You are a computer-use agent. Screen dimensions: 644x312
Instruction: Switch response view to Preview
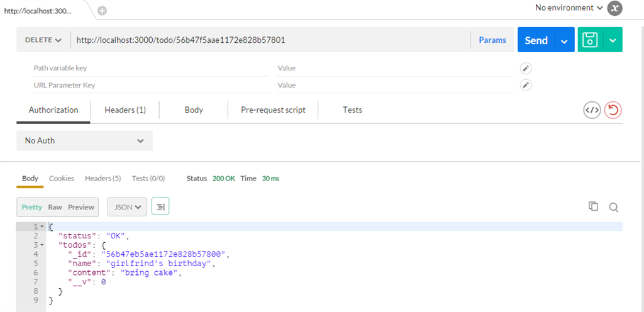click(x=81, y=207)
